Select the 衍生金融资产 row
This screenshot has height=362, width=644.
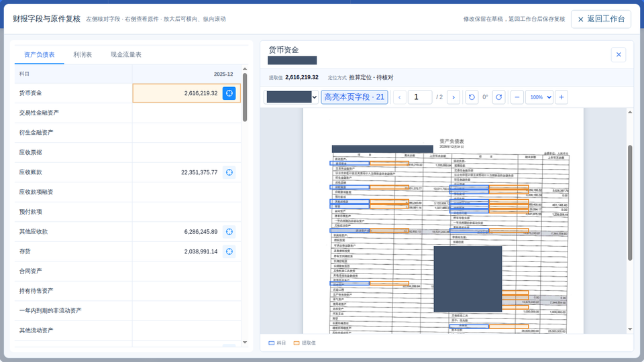coord(127,133)
